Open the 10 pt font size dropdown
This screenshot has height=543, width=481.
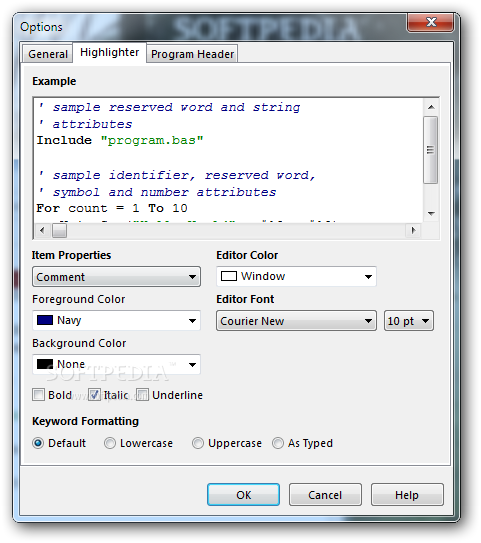[x=409, y=321]
